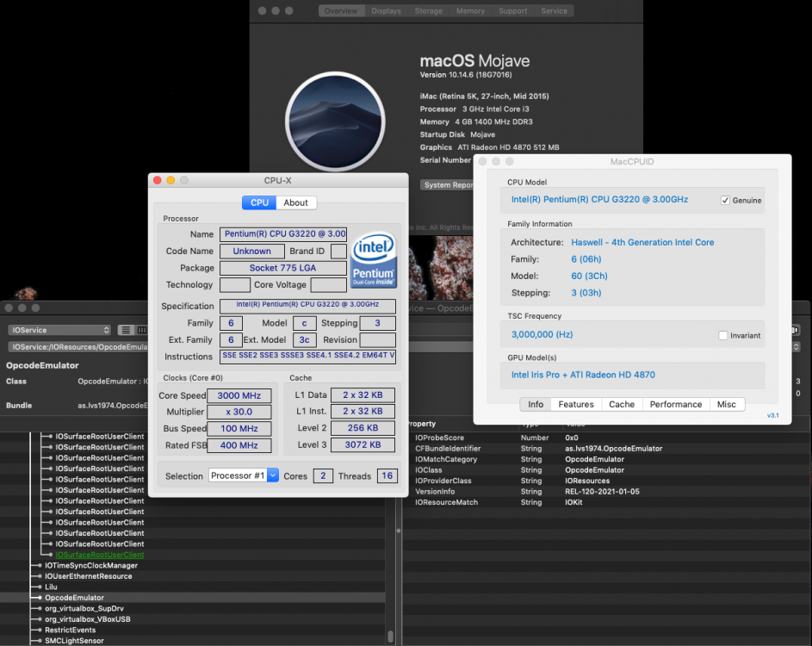812x646 pixels.
Task: Click the Instructions field in CPU-X
Action: (x=307, y=357)
